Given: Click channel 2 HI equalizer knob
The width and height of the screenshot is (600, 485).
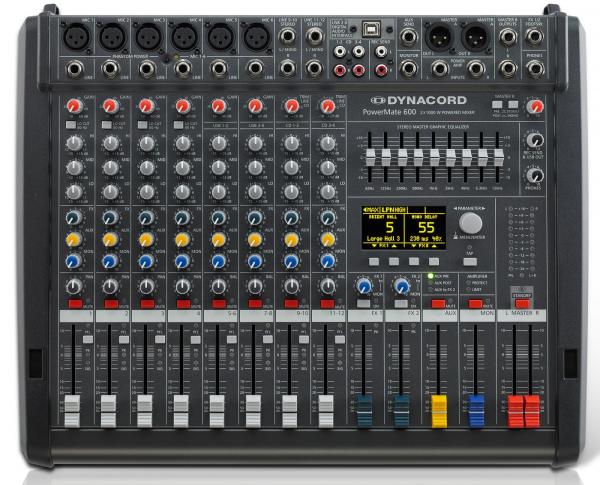Looking at the screenshot, I should click(111, 144).
